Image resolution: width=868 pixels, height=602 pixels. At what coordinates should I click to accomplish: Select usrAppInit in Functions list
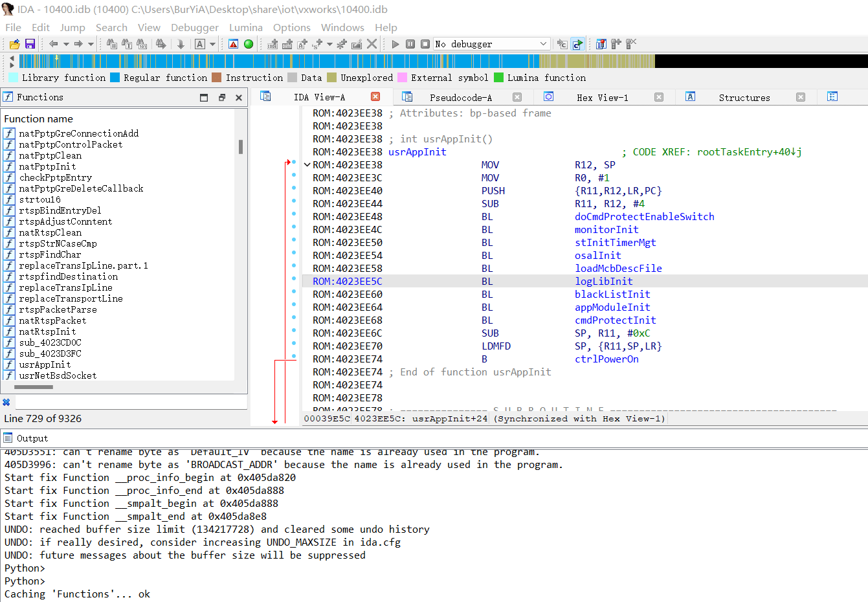(x=45, y=364)
